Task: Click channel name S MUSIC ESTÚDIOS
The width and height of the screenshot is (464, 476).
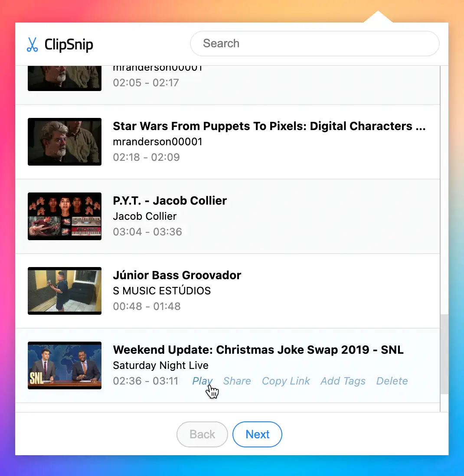Action: point(162,290)
